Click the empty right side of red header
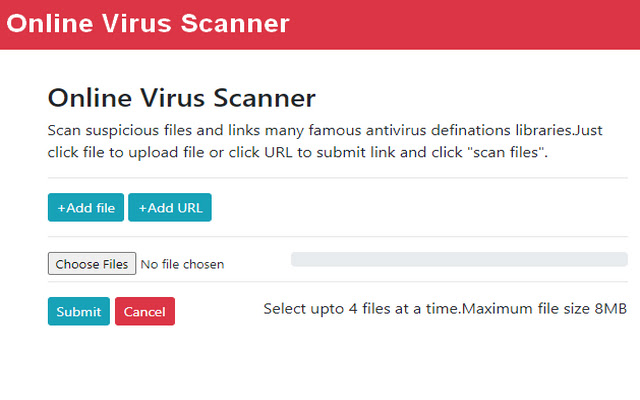Screen dimensions: 640x400 (x=480, y=24)
